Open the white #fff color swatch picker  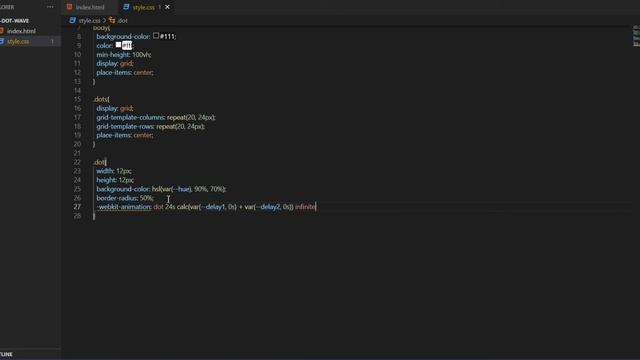(x=118, y=45)
